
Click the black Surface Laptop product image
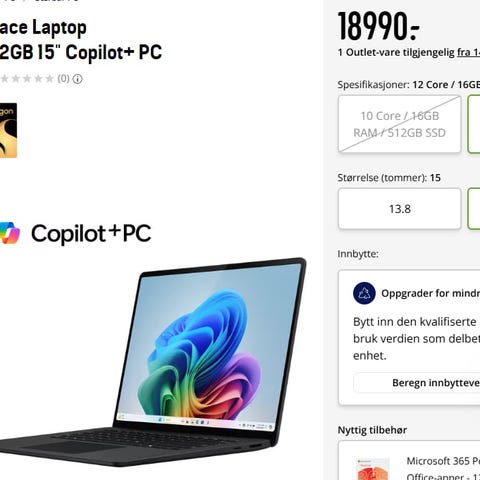coord(153,362)
